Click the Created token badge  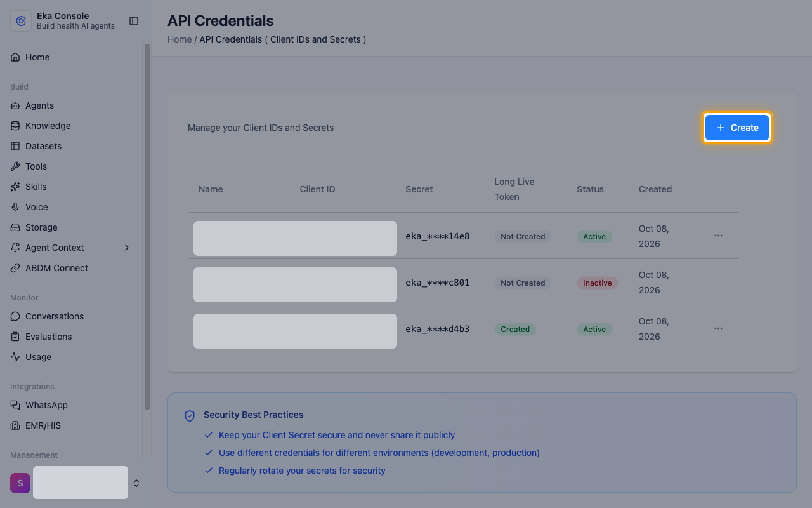[x=515, y=329]
